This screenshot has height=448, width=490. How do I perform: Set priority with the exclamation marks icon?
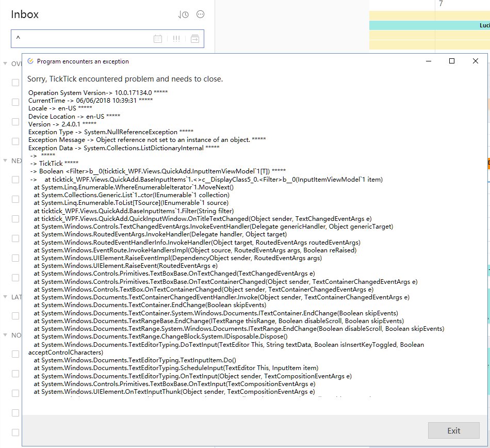click(x=176, y=39)
